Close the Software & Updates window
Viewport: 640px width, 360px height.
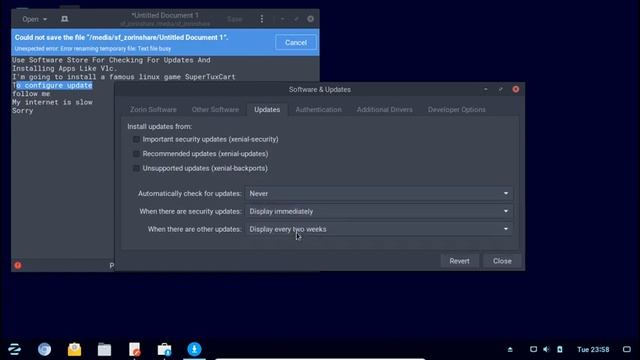coord(516,89)
